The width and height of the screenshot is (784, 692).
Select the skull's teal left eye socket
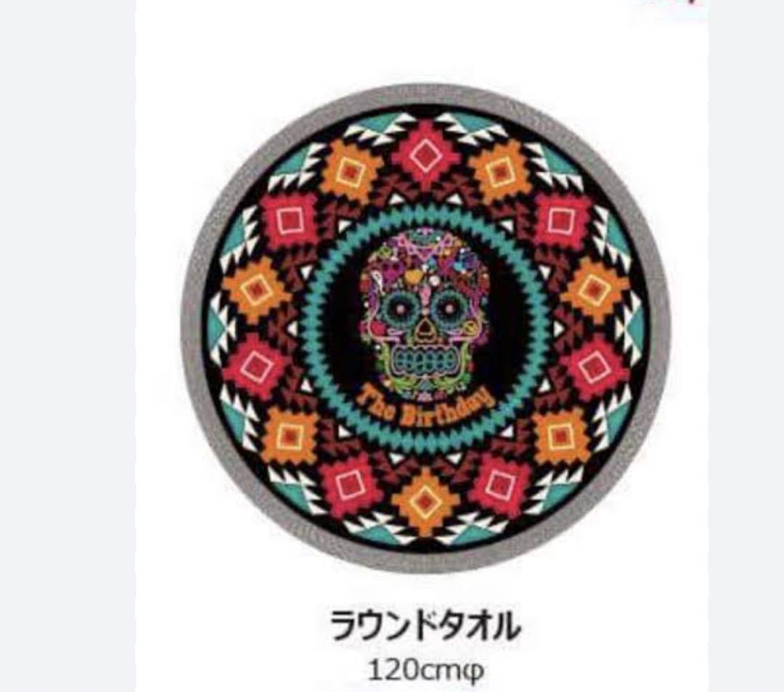[x=399, y=309]
